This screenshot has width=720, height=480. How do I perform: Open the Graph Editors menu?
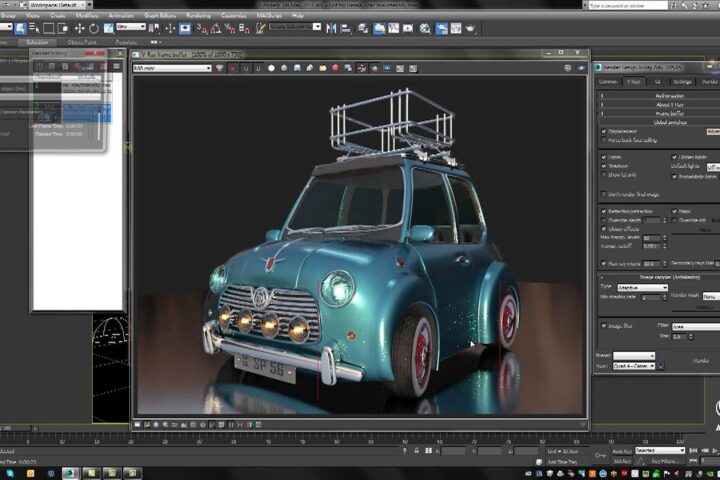160,16
